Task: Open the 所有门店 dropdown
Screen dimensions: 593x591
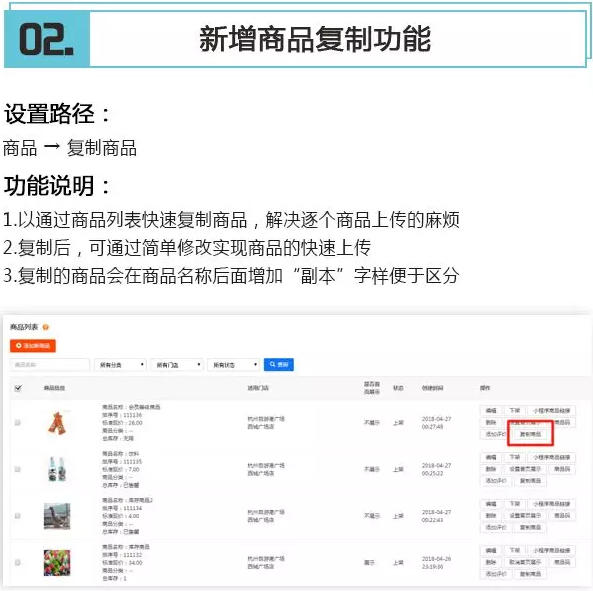Action: (177, 365)
